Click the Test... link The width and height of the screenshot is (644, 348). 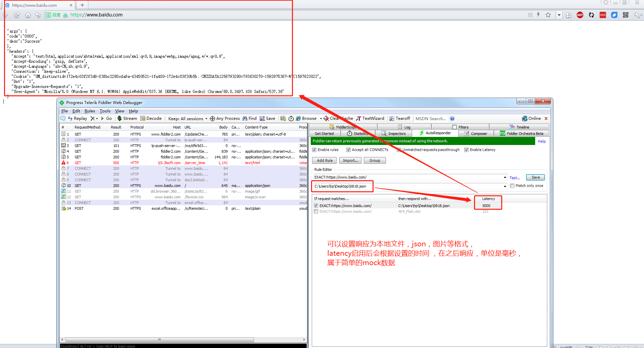(515, 178)
